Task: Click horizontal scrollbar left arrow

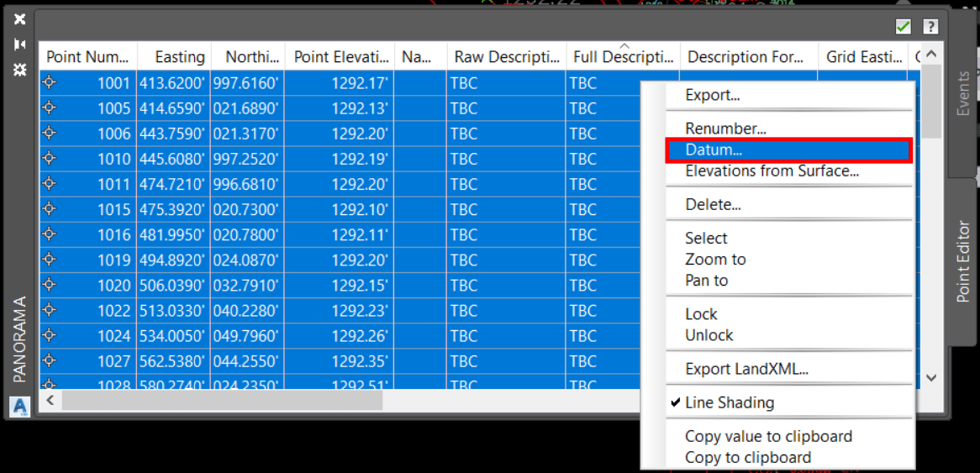Action: click(x=50, y=400)
